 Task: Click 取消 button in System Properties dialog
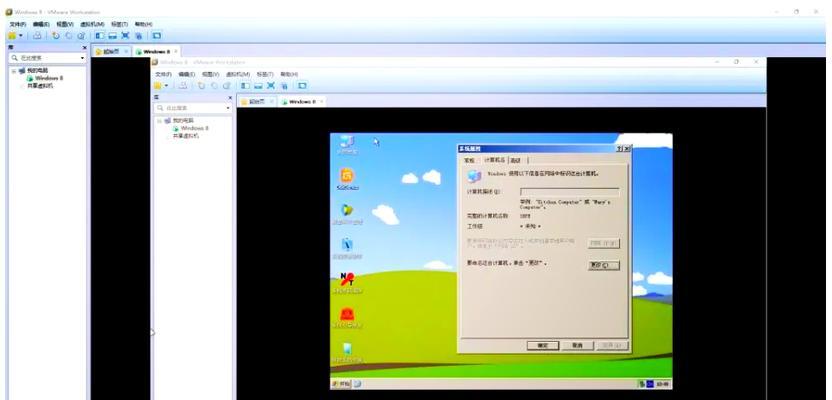coord(577,345)
